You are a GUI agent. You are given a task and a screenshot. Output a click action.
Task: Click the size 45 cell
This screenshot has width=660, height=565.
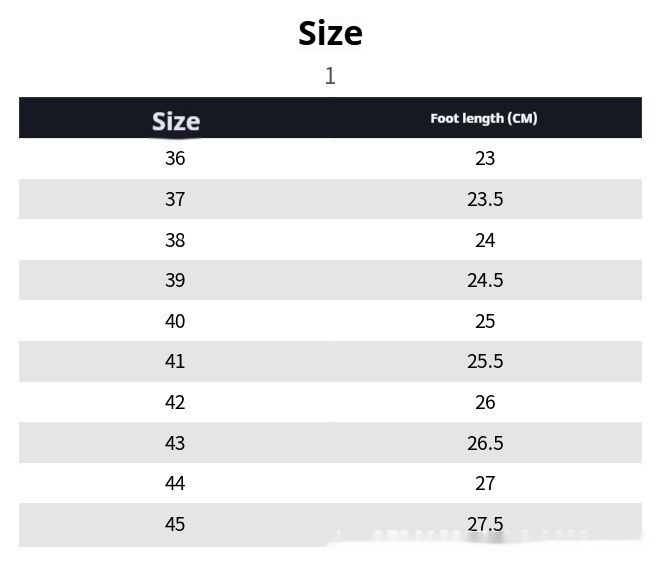(175, 524)
